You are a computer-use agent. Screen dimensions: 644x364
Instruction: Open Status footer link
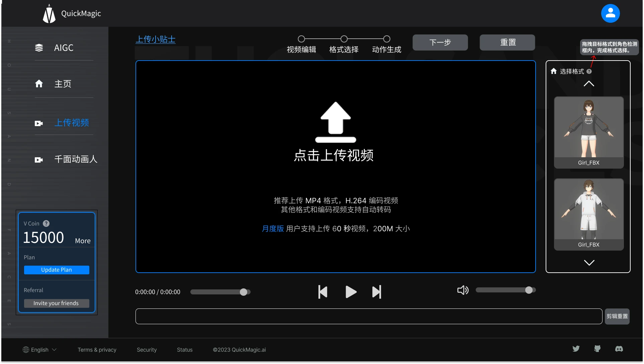coord(185,350)
